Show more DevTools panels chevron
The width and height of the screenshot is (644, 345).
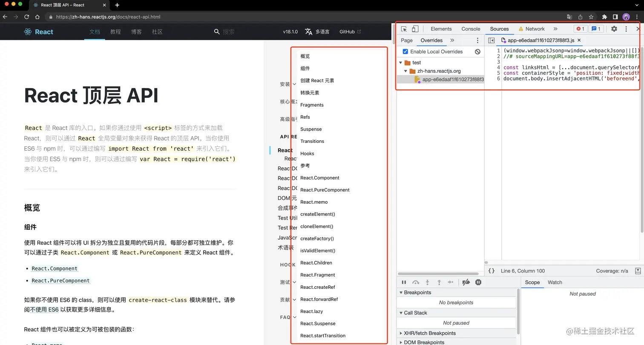[x=555, y=29]
